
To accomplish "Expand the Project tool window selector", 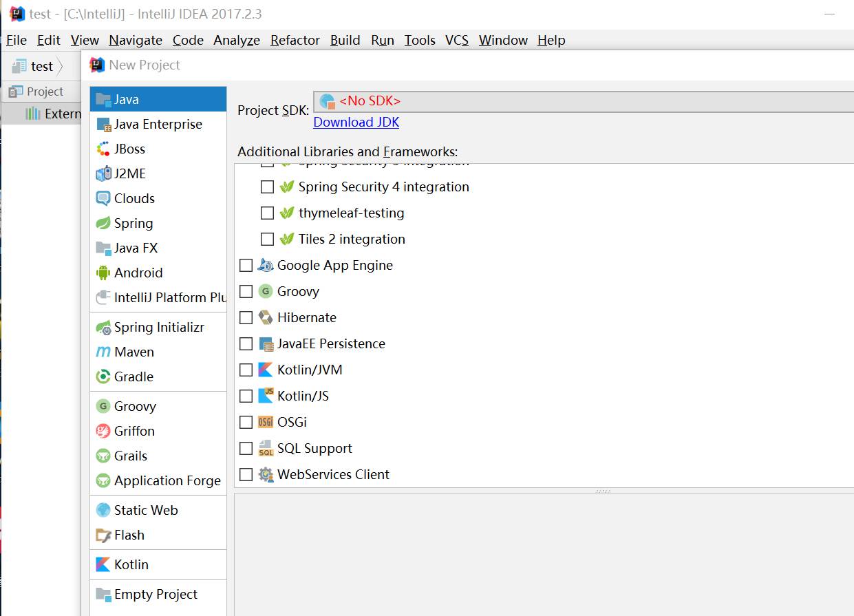I will (37, 92).
